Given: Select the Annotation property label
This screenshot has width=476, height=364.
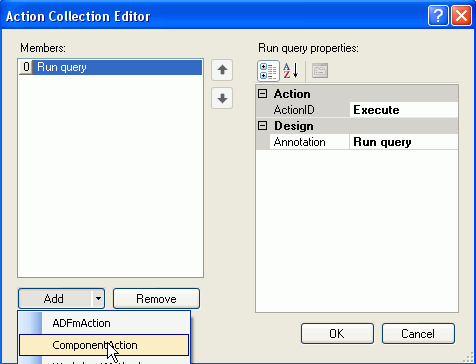Looking at the screenshot, I should [x=309, y=142].
